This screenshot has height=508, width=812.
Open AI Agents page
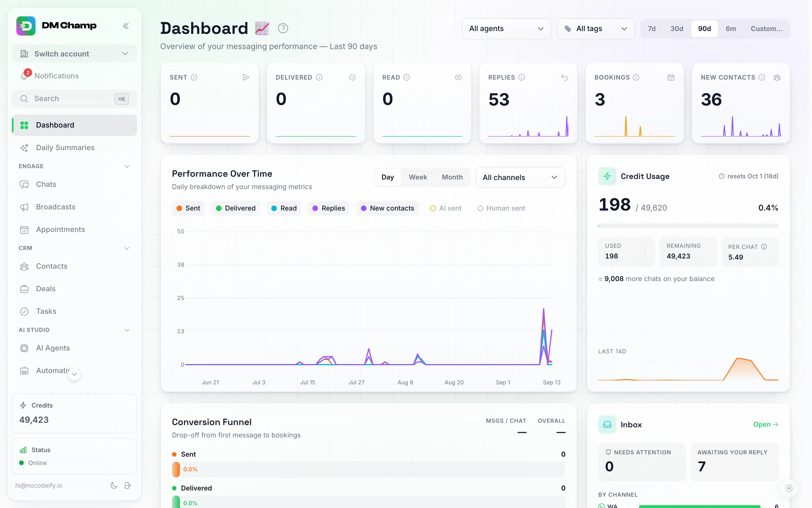click(x=74, y=348)
